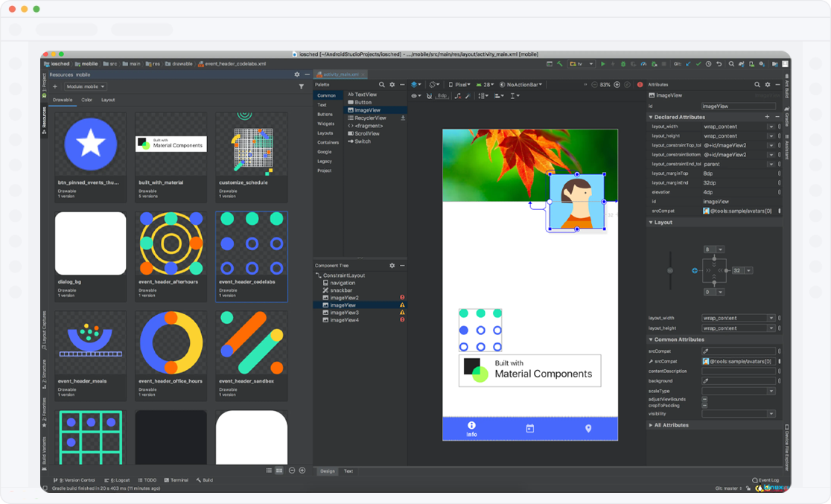This screenshot has height=504, width=831.
Task: Click the red error indicator in design toolbar
Action: [640, 85]
